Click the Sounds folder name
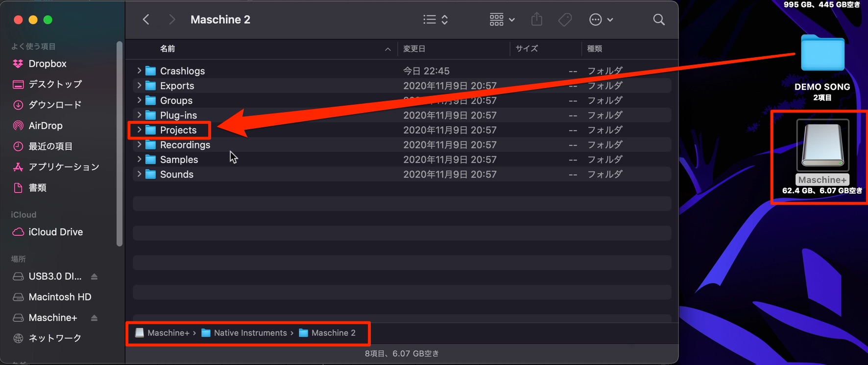 pos(177,174)
